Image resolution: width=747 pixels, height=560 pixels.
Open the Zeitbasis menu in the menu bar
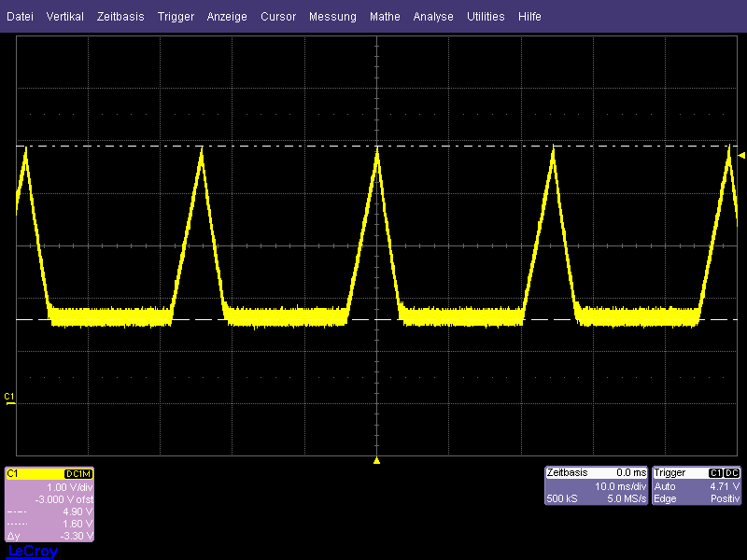(120, 17)
